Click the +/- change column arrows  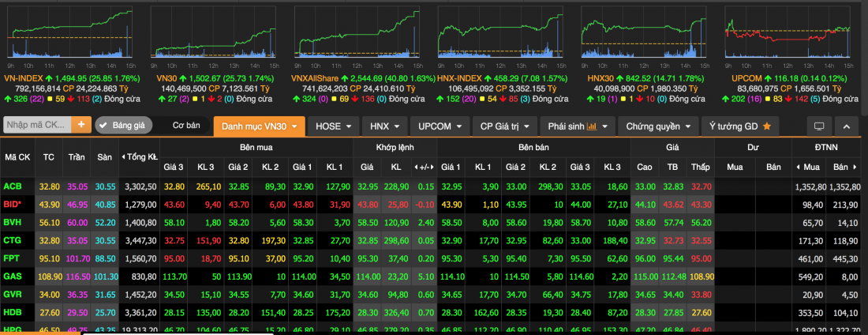[x=425, y=167]
